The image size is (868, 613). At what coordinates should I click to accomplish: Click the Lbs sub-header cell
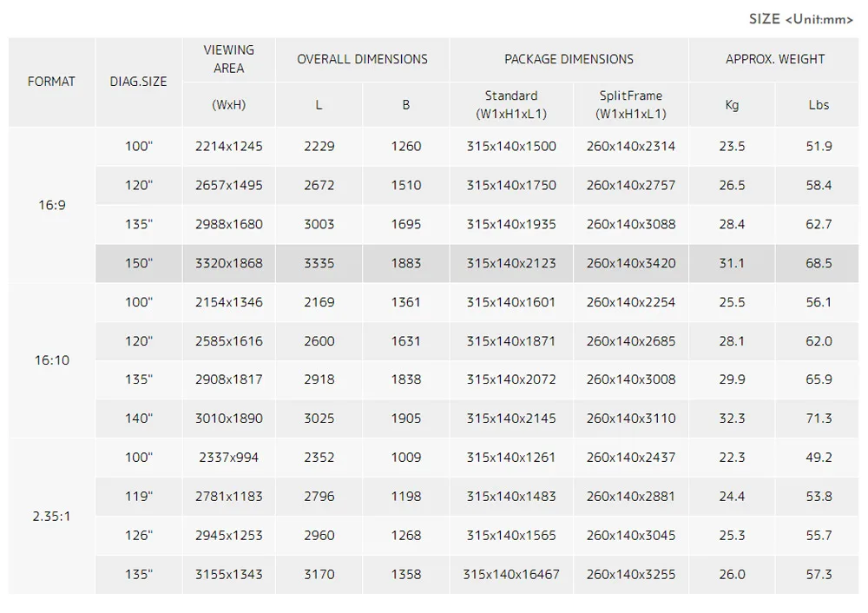[x=819, y=104]
